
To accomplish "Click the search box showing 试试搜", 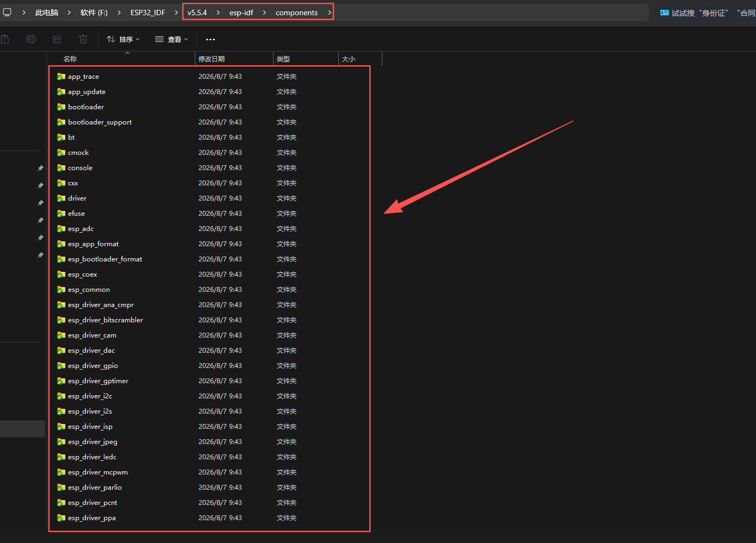I will 706,13.
